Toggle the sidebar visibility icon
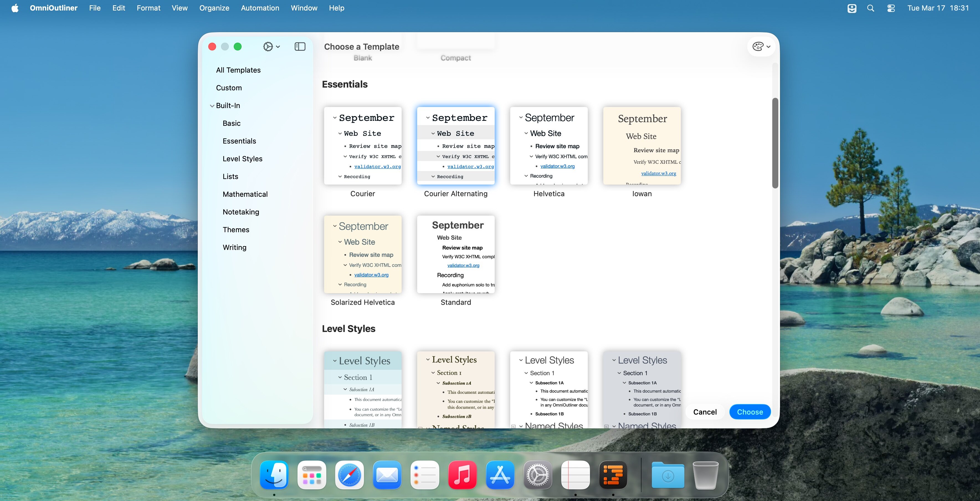980x501 pixels. [300, 47]
